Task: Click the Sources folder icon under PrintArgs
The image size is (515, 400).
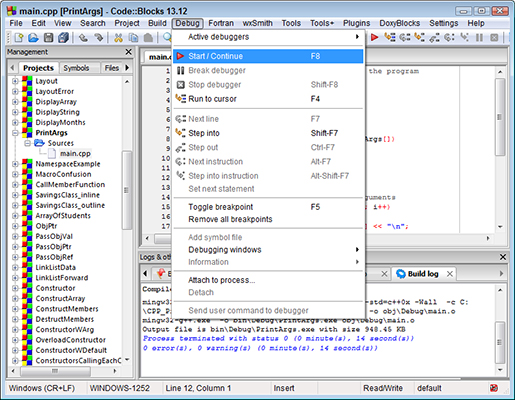Action: tap(39, 143)
